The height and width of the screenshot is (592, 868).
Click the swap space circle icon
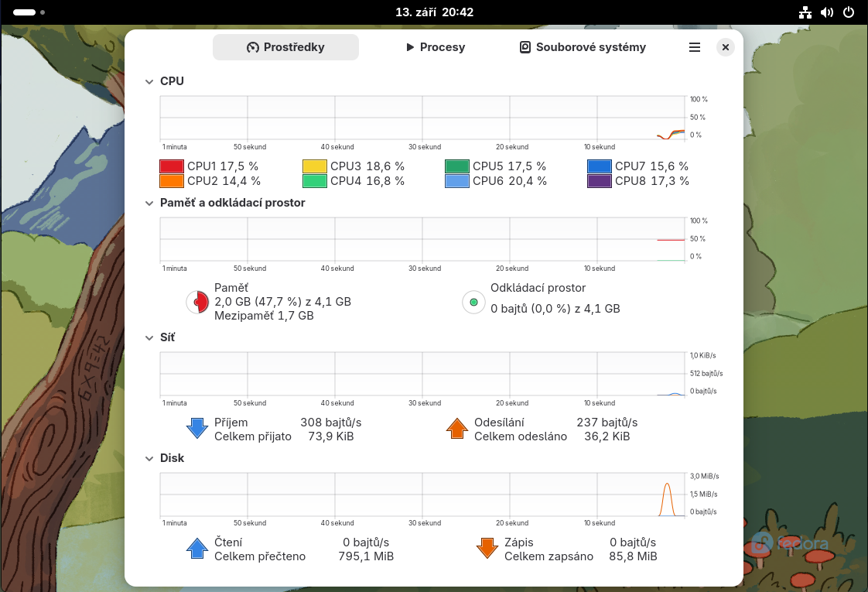(474, 303)
